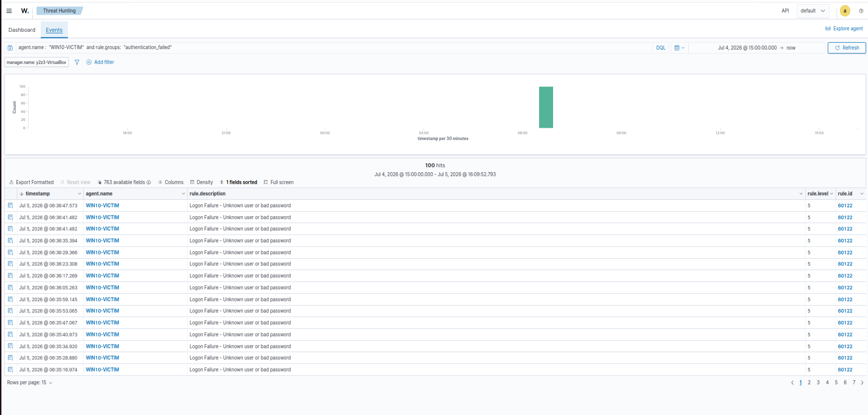Open Rows per page: 15 dropdown

click(29, 383)
